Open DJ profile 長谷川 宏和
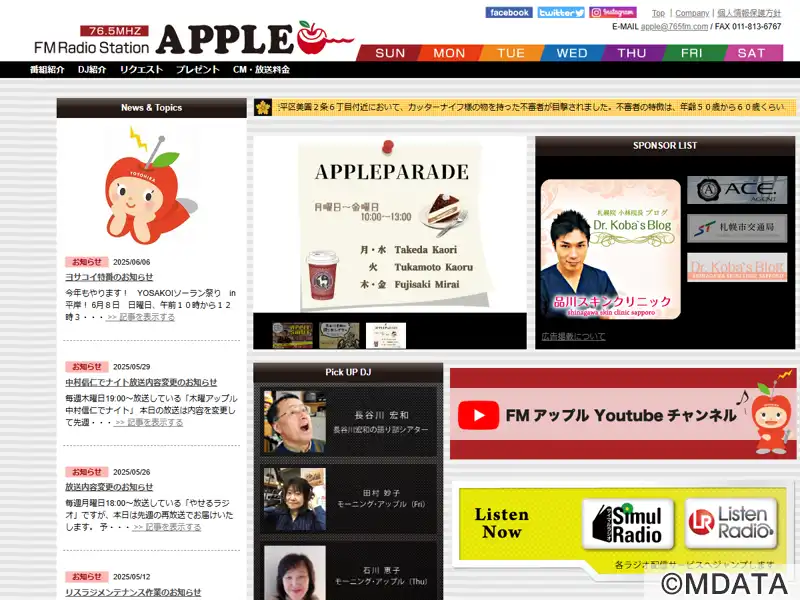Screen dimensions: 800x600 pos(348,422)
